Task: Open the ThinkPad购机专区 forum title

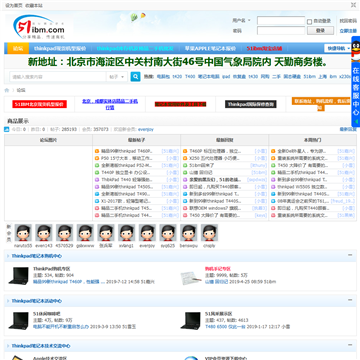Action: (52, 269)
